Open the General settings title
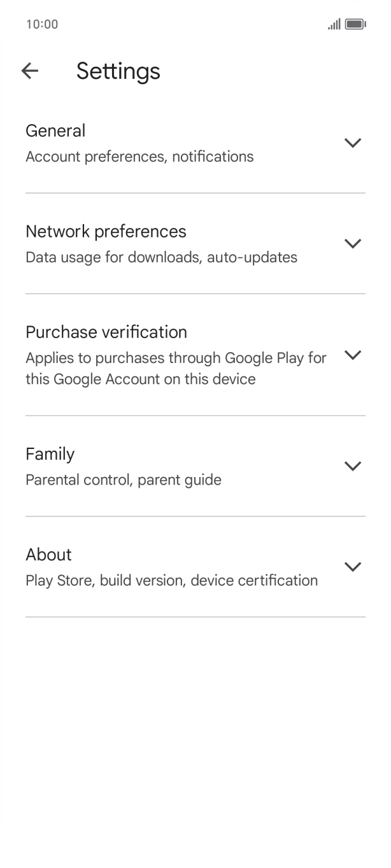391x868 pixels. click(x=55, y=131)
